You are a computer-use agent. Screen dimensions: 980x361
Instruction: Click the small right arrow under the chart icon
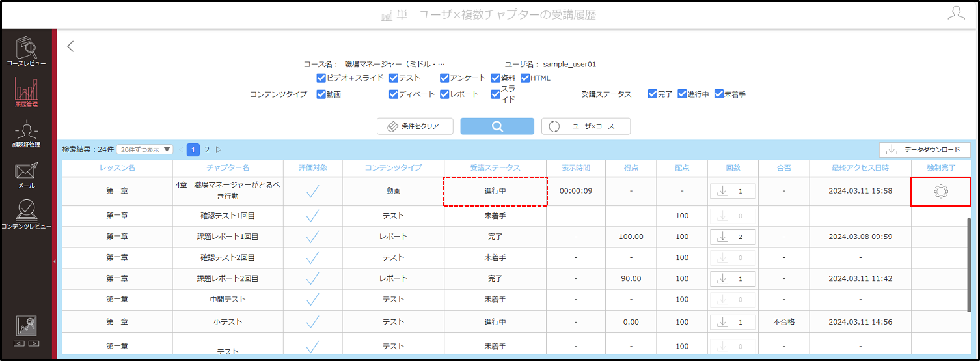(x=34, y=343)
